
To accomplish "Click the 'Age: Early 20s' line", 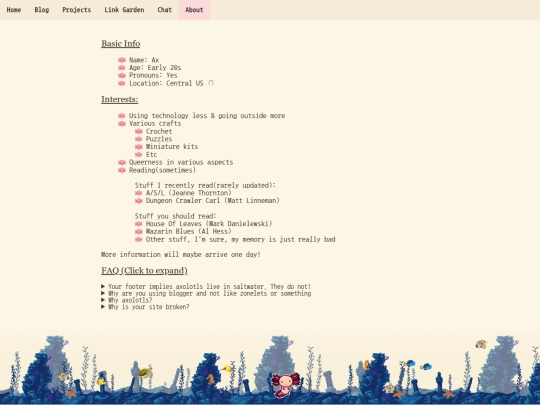I will (x=155, y=68).
